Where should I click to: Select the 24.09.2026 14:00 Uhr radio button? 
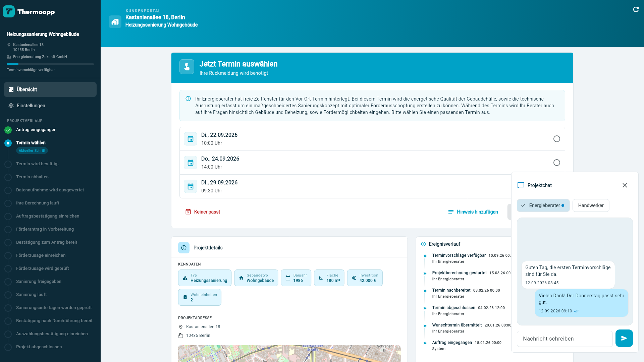click(x=557, y=163)
